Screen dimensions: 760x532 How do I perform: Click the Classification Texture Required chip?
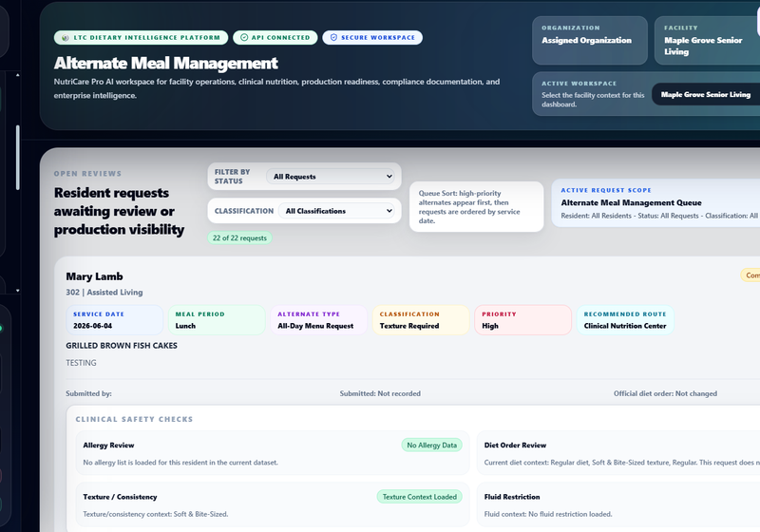[x=421, y=320]
